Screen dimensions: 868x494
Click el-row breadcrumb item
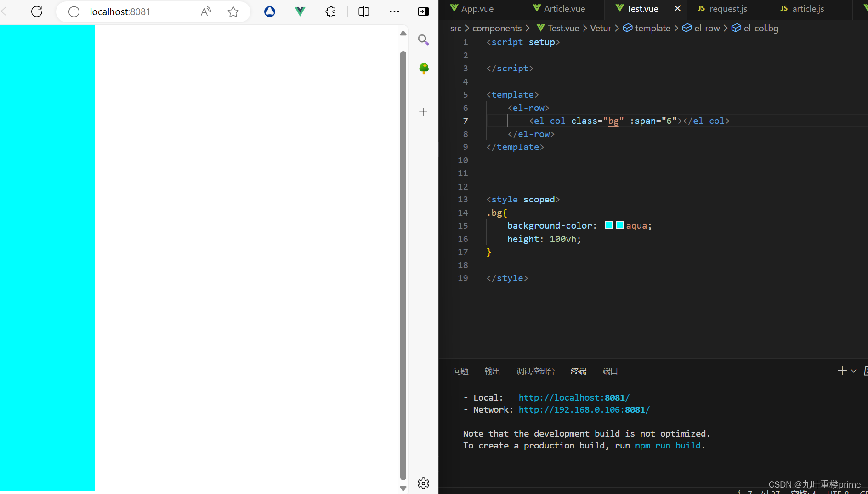pos(701,29)
